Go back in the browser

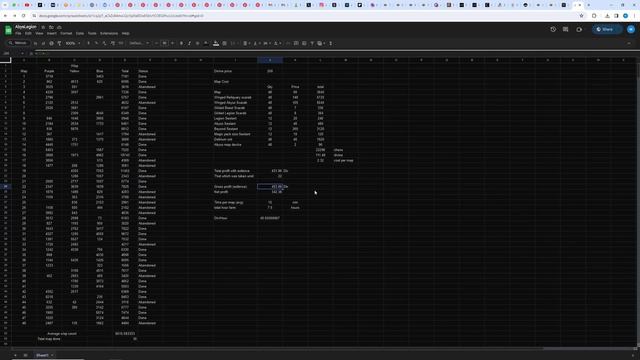pyautogui.click(x=5, y=16)
